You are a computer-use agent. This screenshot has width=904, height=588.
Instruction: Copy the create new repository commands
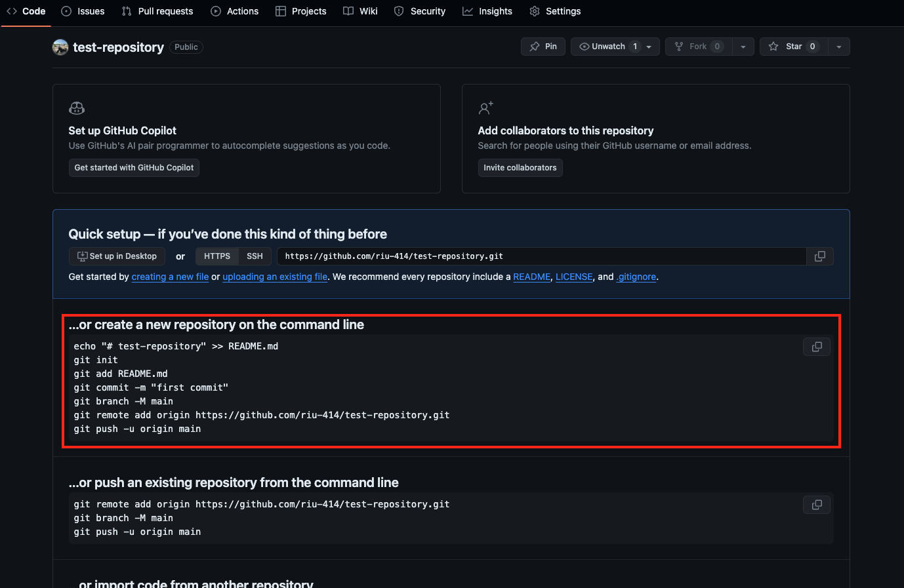[817, 347]
